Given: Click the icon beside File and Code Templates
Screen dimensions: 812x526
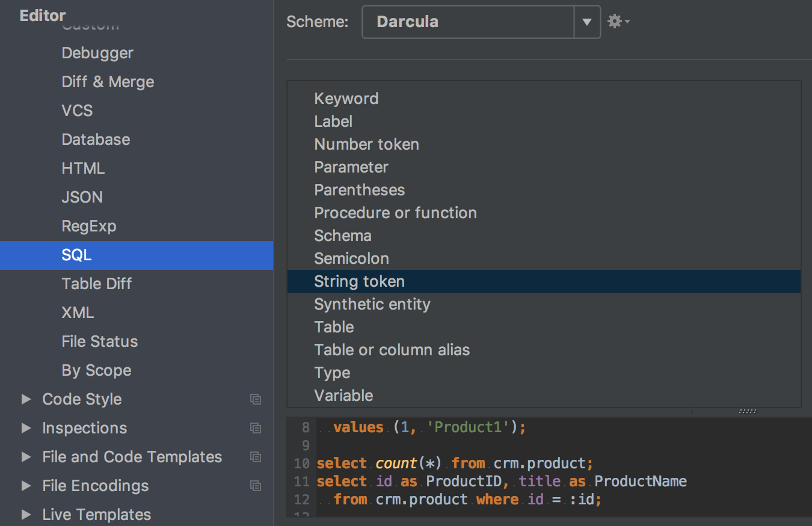Looking at the screenshot, I should (256, 457).
